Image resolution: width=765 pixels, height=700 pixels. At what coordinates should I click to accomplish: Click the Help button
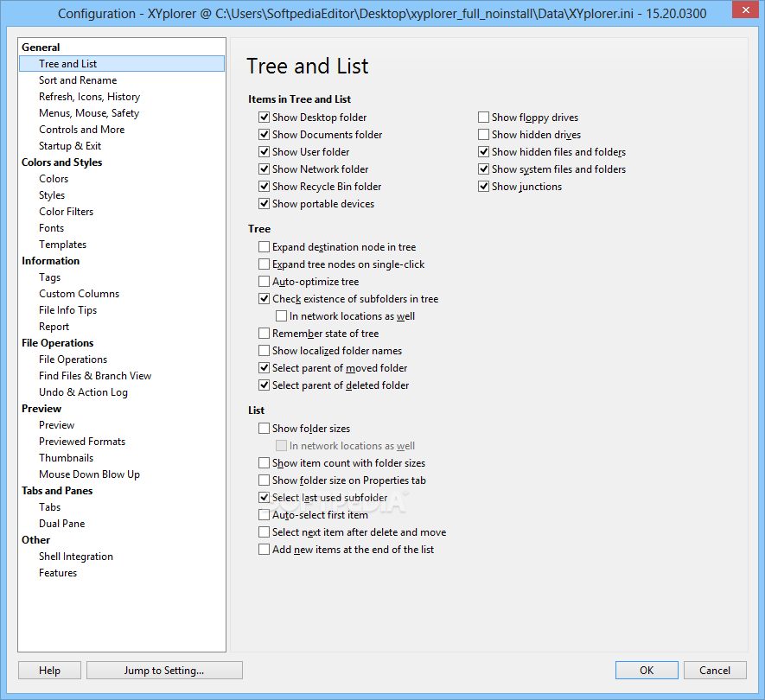point(50,671)
